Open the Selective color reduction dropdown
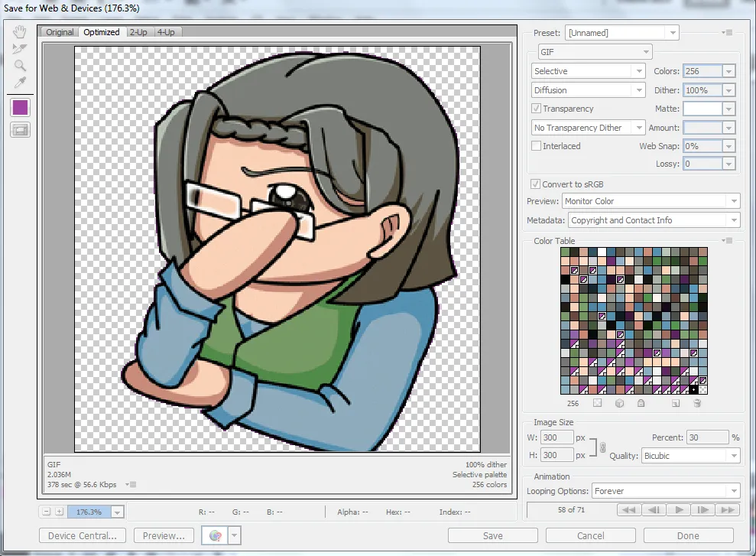 589,71
